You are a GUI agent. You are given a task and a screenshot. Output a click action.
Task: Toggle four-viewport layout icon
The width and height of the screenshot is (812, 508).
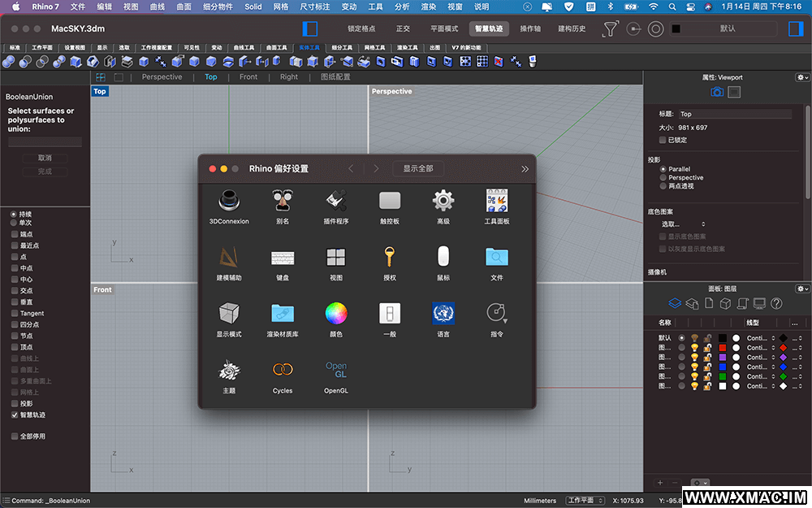pyautogui.click(x=101, y=77)
